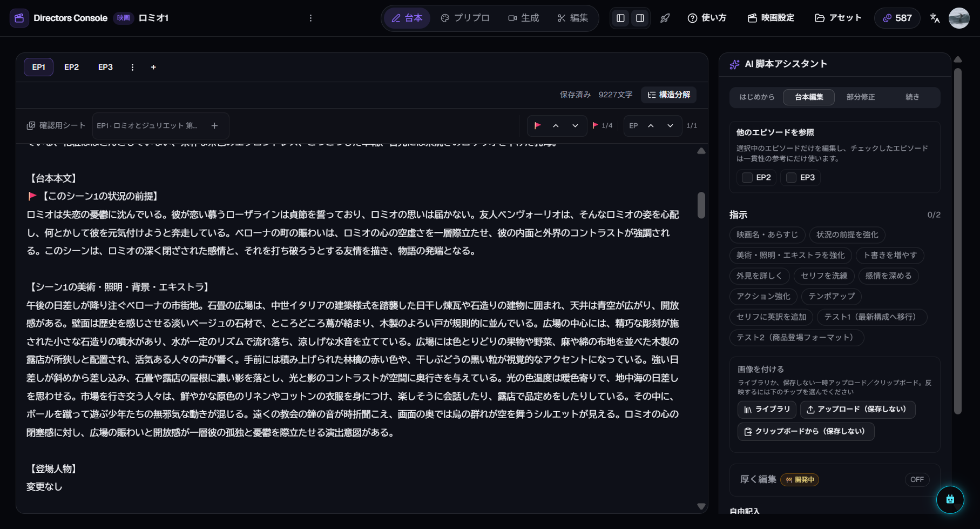Open the language translation icon
The image size is (980, 529).
[935, 18]
